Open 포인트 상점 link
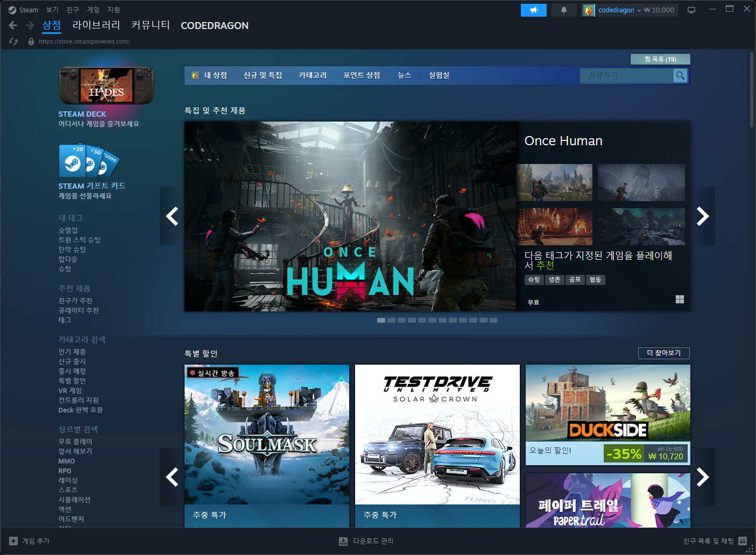This screenshot has width=756, height=555. tap(362, 75)
